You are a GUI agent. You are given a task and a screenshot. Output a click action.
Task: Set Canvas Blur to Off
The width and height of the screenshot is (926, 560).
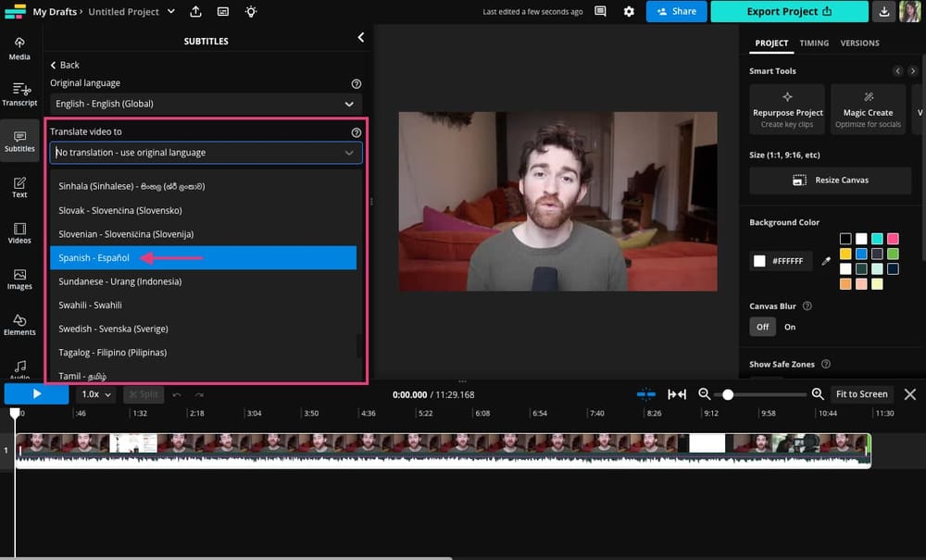click(762, 327)
